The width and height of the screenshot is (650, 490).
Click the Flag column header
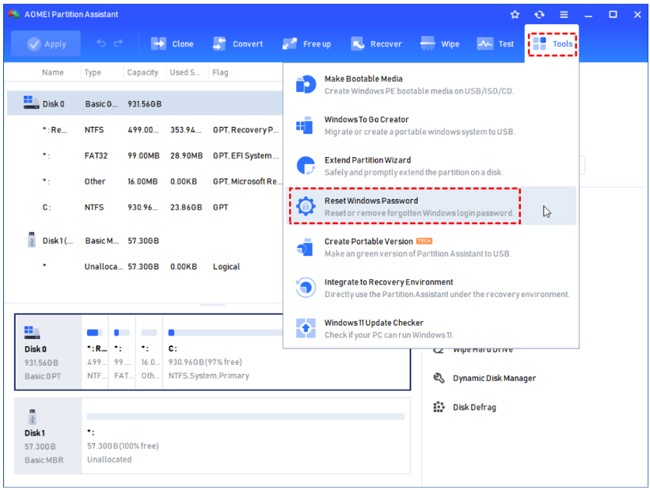pyautogui.click(x=220, y=72)
